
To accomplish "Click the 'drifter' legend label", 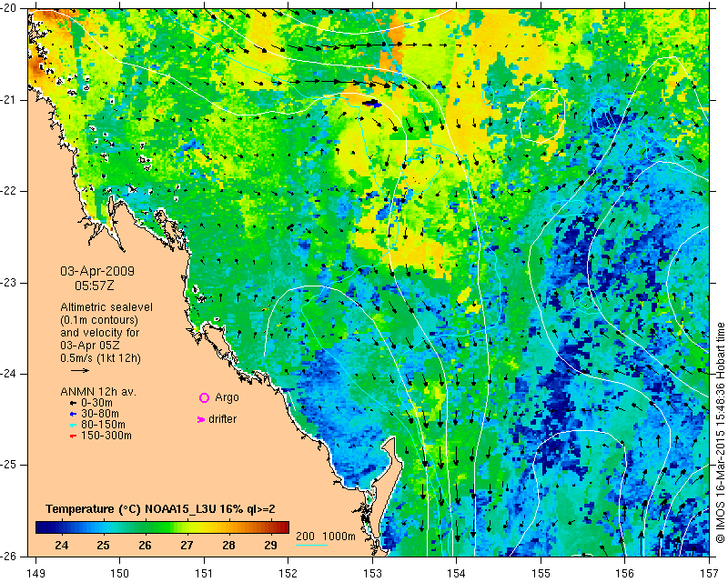I will click(x=222, y=419).
